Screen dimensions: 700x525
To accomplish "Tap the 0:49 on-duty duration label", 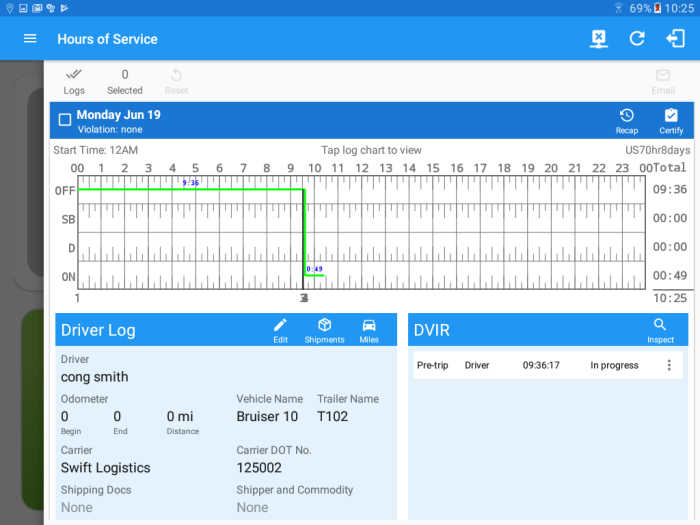I will 314,269.
